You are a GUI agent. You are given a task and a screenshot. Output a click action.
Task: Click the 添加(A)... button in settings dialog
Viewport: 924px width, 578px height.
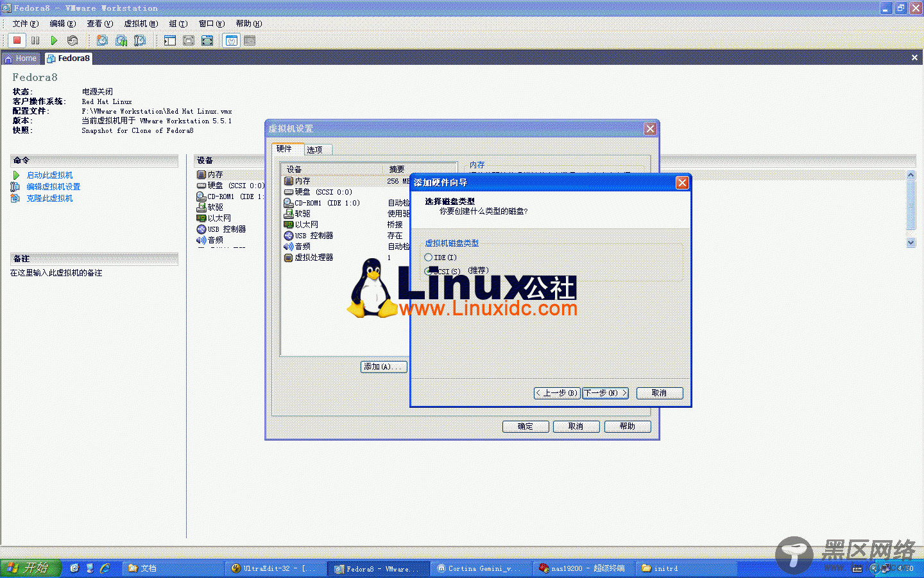tap(384, 367)
